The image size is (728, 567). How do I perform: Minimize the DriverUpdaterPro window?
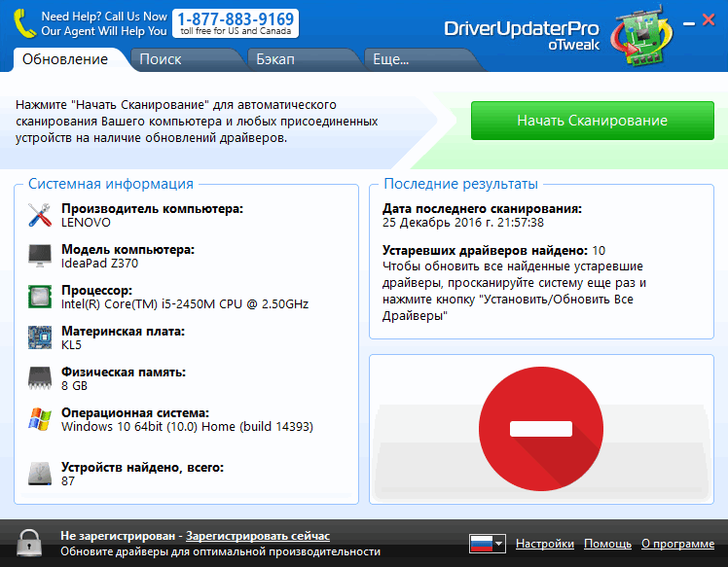pyautogui.click(x=689, y=23)
